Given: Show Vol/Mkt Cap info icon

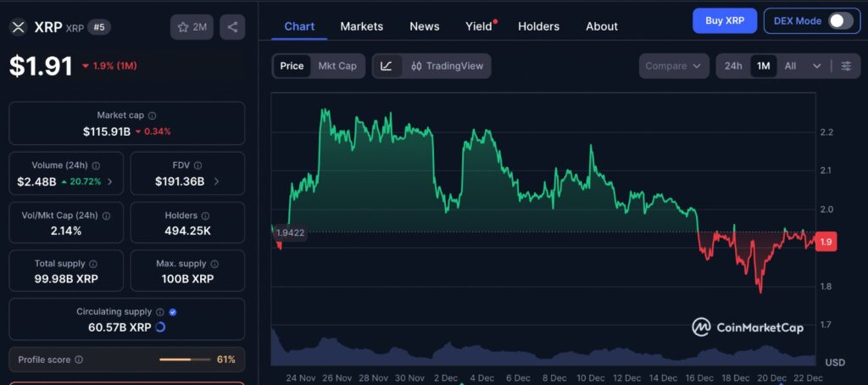Looking at the screenshot, I should tap(106, 215).
